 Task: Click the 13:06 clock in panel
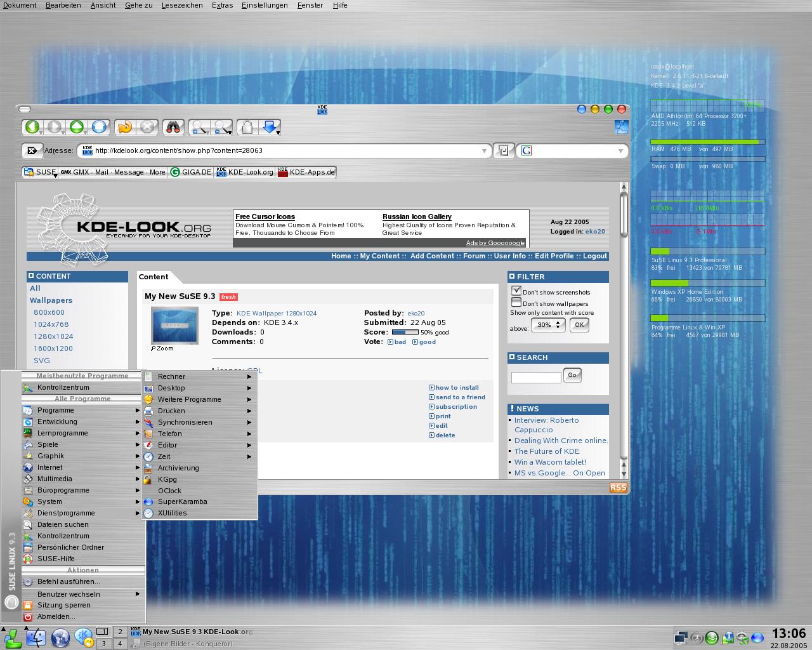(789, 633)
